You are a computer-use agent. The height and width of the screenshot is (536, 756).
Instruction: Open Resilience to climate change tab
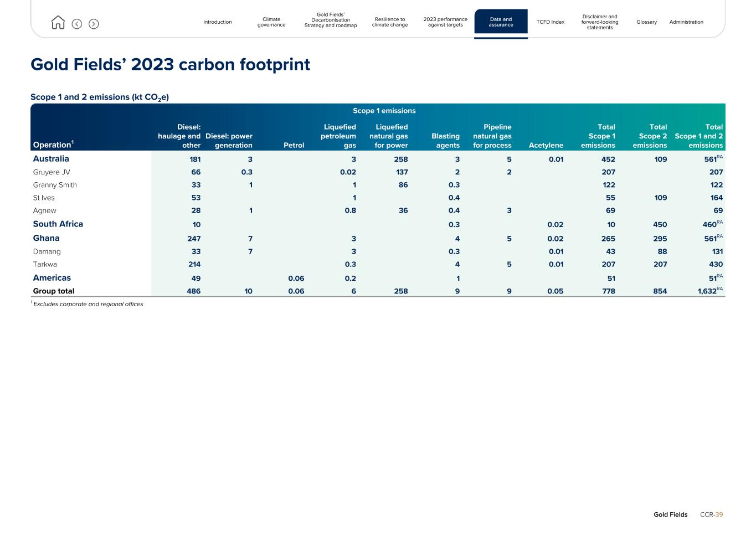[390, 22]
